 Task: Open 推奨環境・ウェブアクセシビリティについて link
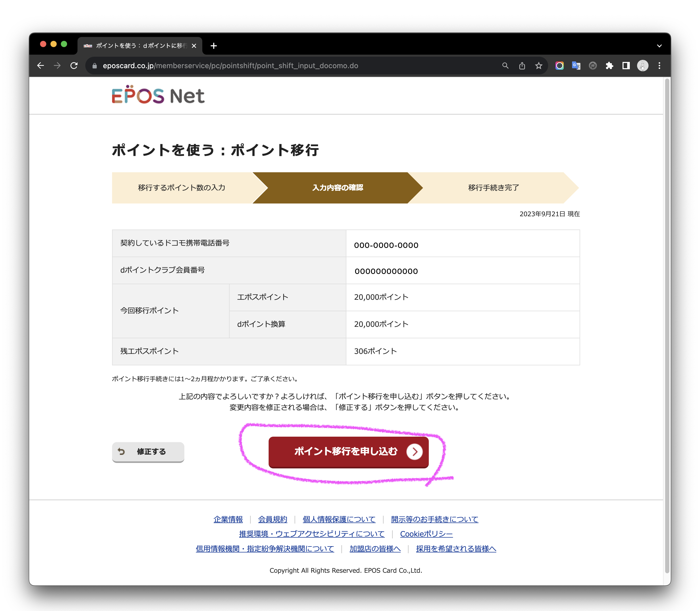tap(312, 534)
